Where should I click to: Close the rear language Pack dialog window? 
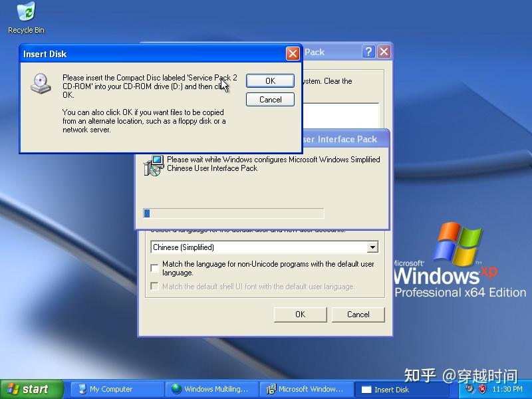(x=384, y=52)
